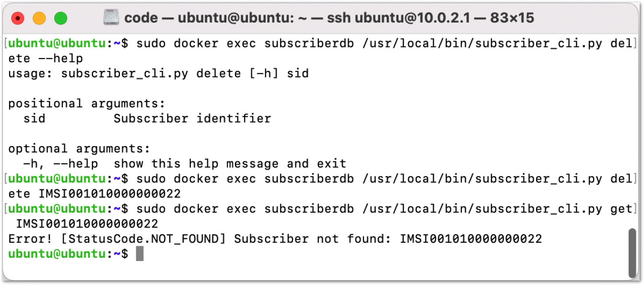Close the terminal window with the red button
Screen dimensions: 644x285
(17, 18)
